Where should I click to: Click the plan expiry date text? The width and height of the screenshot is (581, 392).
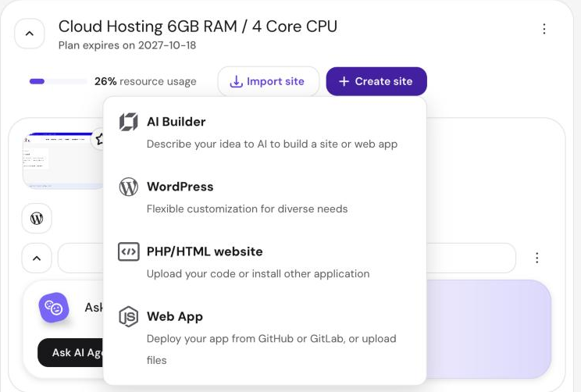coord(127,45)
